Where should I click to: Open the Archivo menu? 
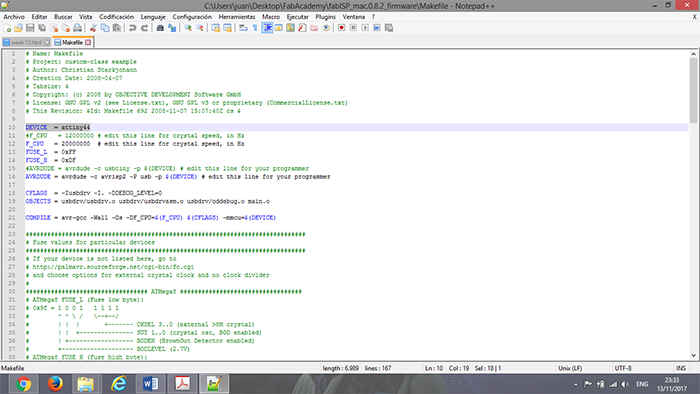(x=14, y=17)
